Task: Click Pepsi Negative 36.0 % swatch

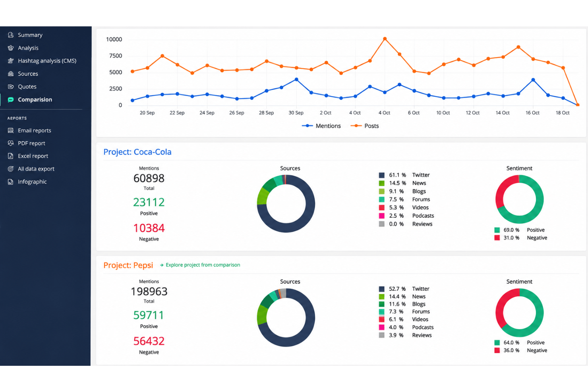Action: (497, 351)
